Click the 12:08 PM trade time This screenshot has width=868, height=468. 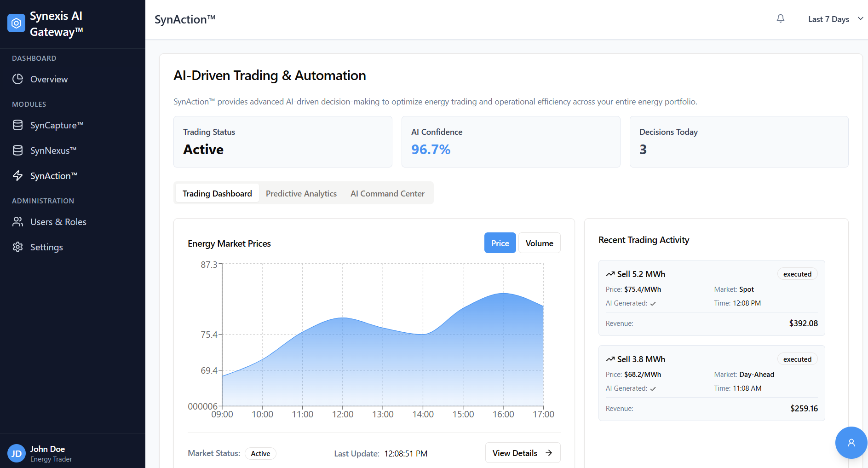[747, 303]
